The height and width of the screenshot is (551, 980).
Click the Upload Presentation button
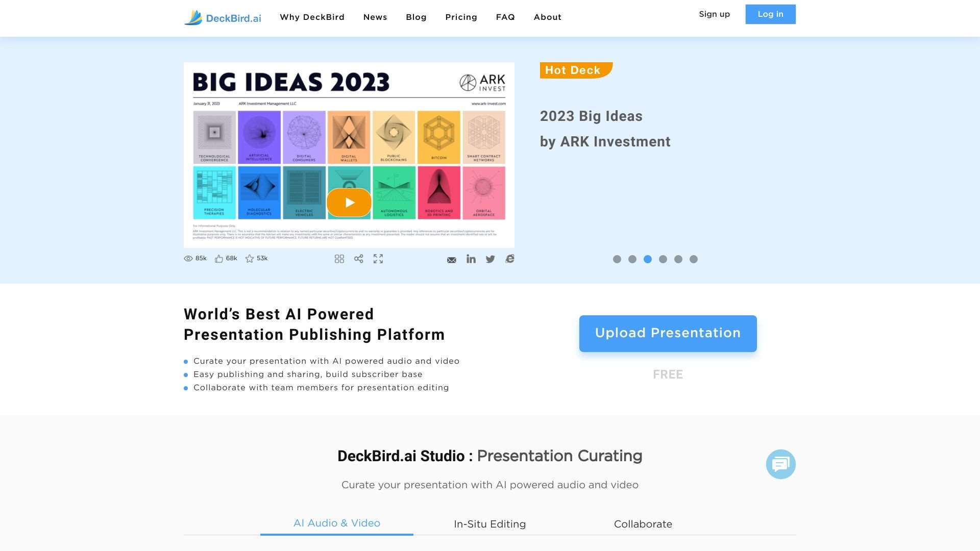(x=667, y=333)
